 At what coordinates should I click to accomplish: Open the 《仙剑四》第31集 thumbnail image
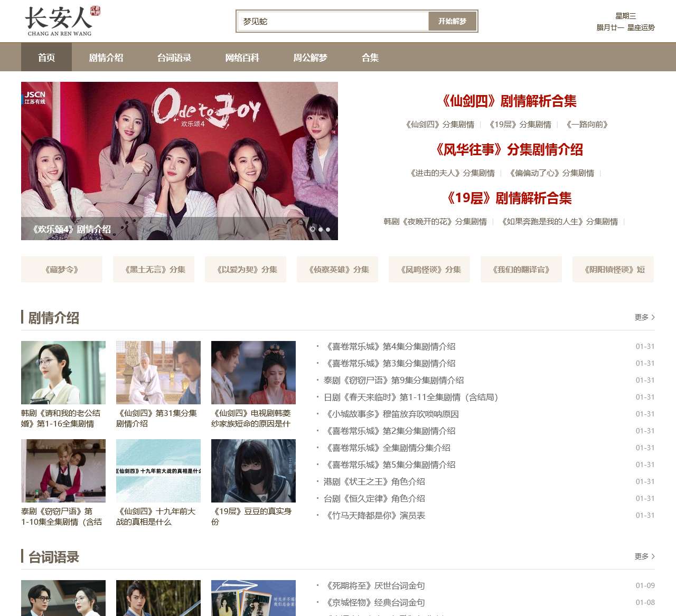coord(158,373)
